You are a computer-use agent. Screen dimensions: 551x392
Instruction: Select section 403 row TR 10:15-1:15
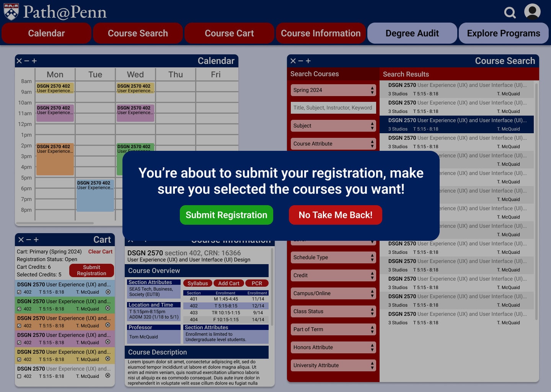(x=226, y=313)
